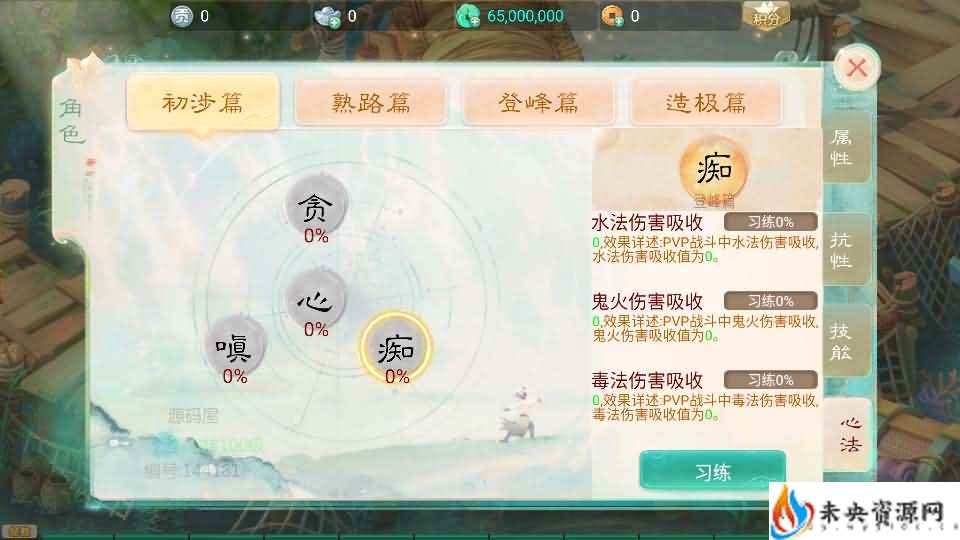Click the large 痴 emblem in detail panel
This screenshot has height=540, width=960.
tap(714, 168)
